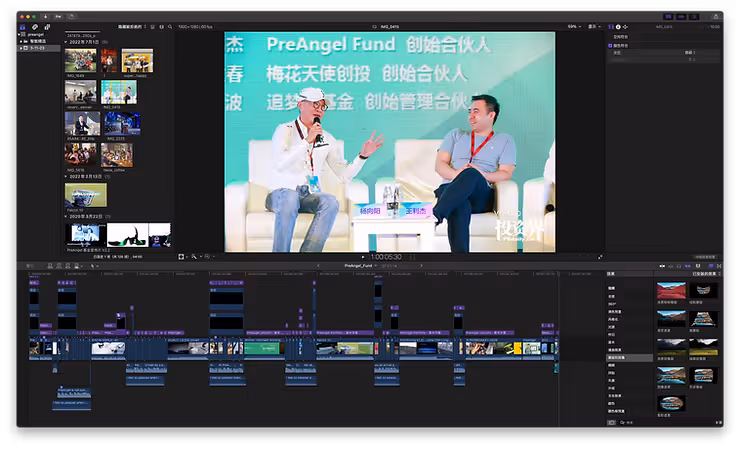The width and height of the screenshot is (740, 449).
Task: Enter full-screen viewer playback
Action: (x=600, y=257)
